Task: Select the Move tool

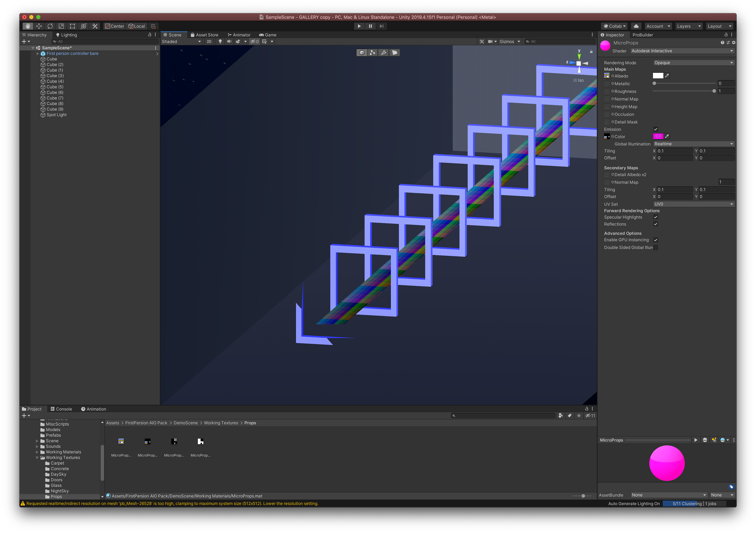Action: [39, 26]
